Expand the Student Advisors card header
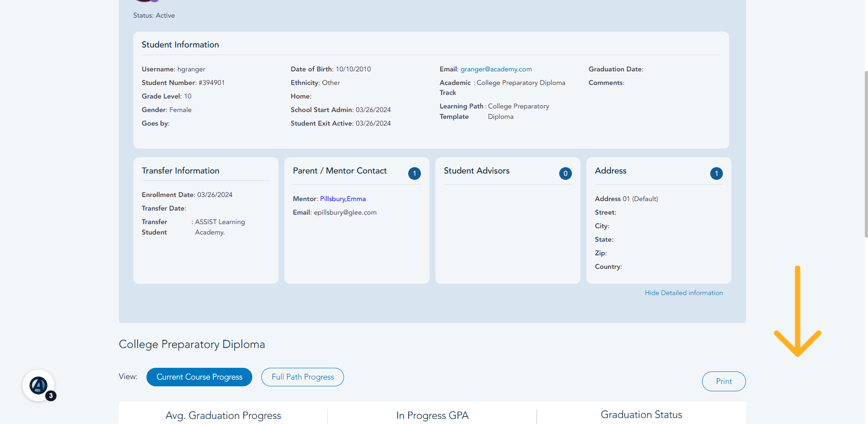The image size is (868, 427). 476,171
